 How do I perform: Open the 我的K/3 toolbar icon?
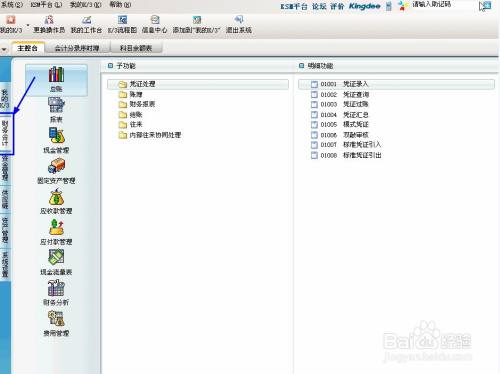pos(11,24)
